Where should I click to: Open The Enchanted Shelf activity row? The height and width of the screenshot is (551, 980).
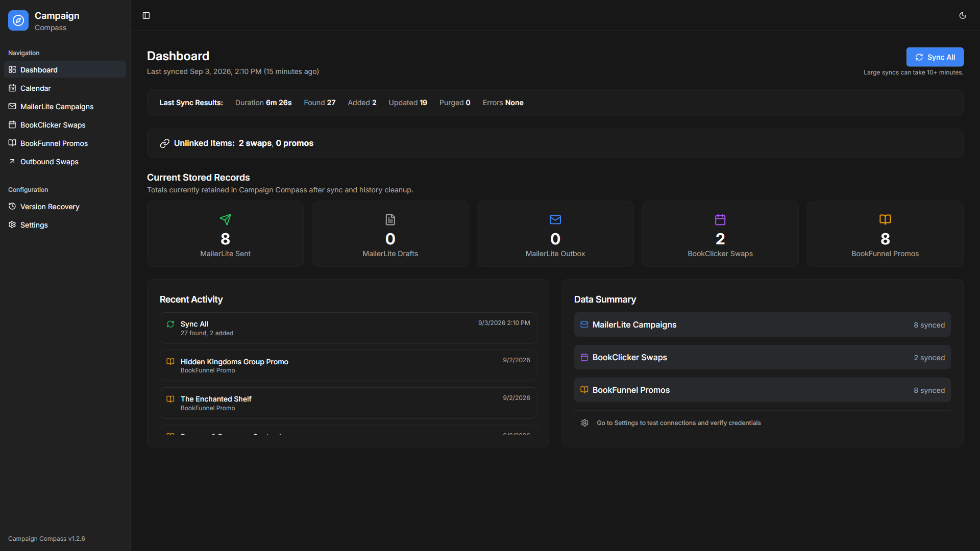click(348, 403)
